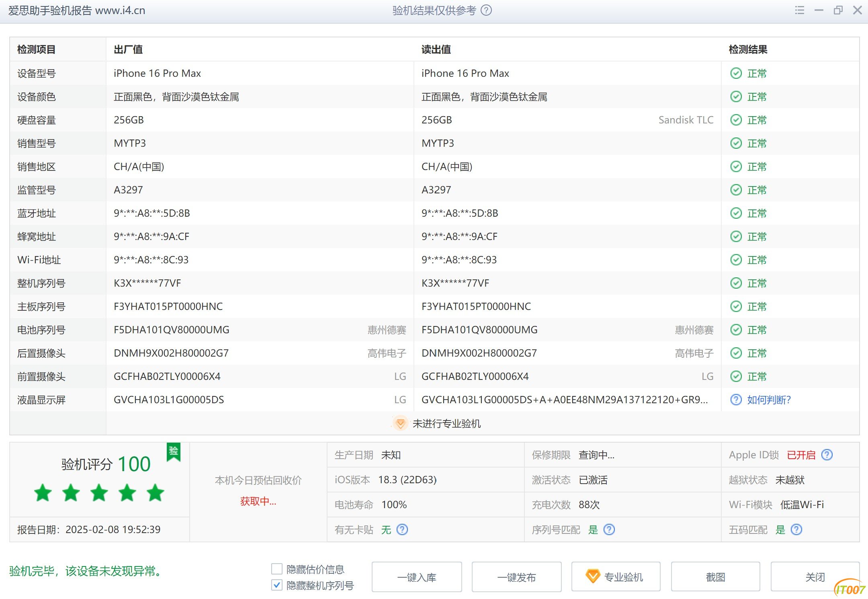Viewport: 868px width, 599px height.
Task: Select the Sandisk TLC label
Action: pos(686,120)
